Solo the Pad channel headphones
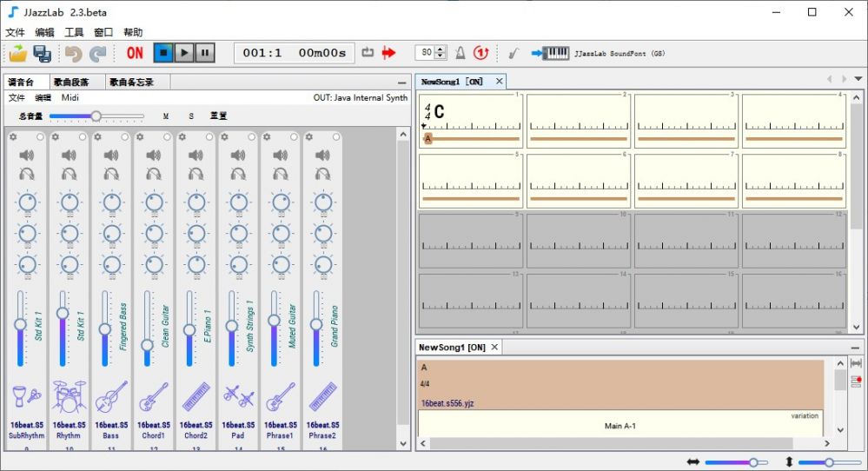Screen dimensions: 868x471 point(238,175)
